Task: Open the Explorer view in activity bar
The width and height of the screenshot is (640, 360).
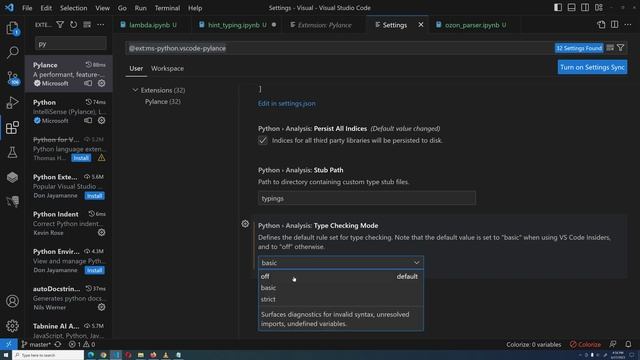Action: click(x=12, y=28)
